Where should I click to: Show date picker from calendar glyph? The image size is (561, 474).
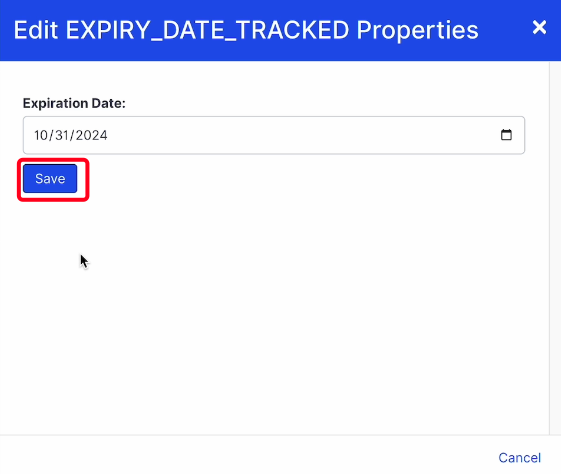pos(506,135)
